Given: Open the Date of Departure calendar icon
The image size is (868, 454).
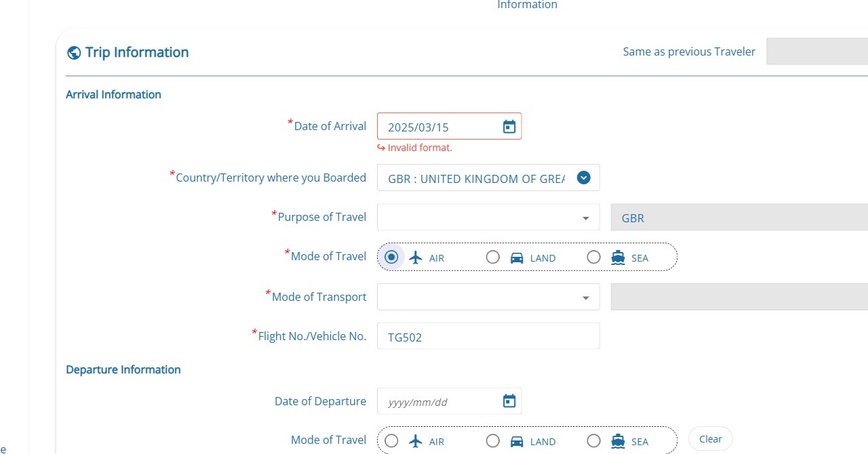Looking at the screenshot, I should [x=509, y=400].
